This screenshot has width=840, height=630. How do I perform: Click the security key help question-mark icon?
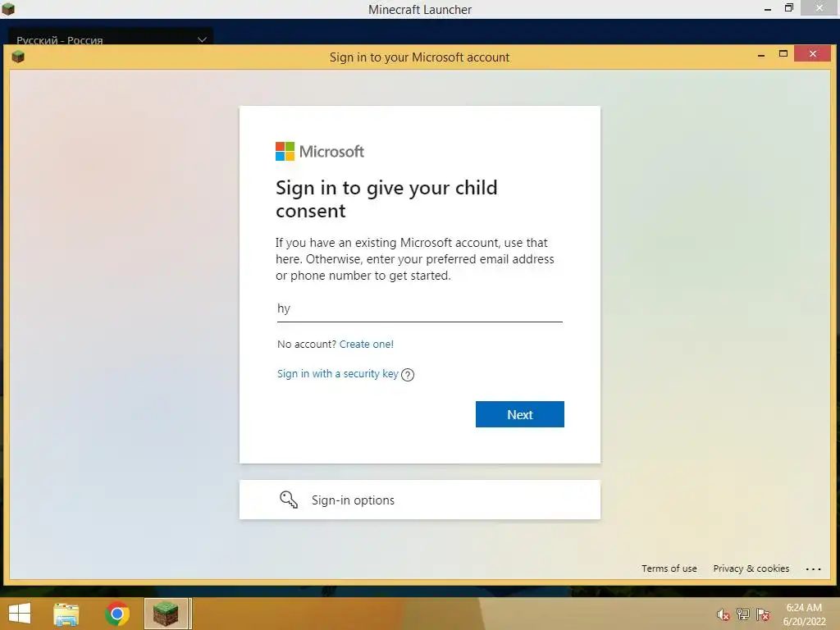point(408,374)
